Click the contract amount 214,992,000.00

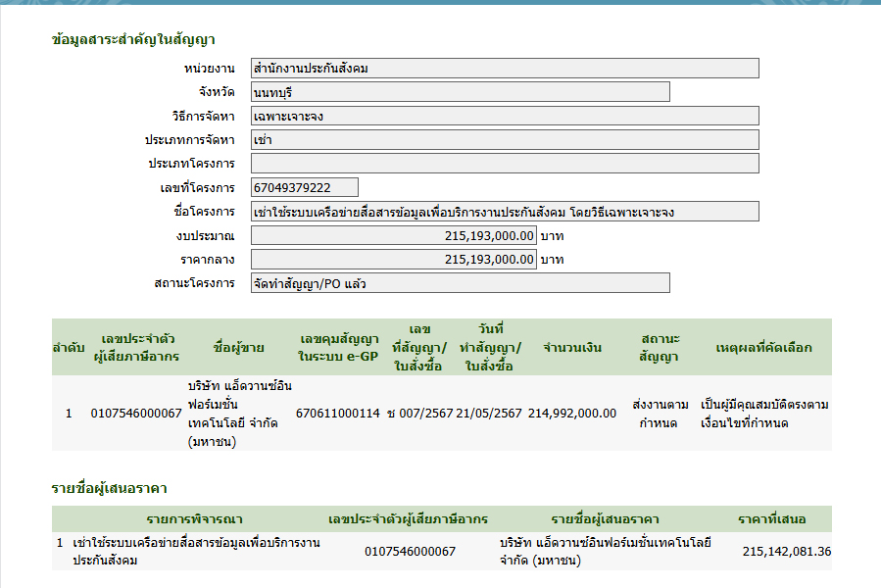pyautogui.click(x=571, y=414)
